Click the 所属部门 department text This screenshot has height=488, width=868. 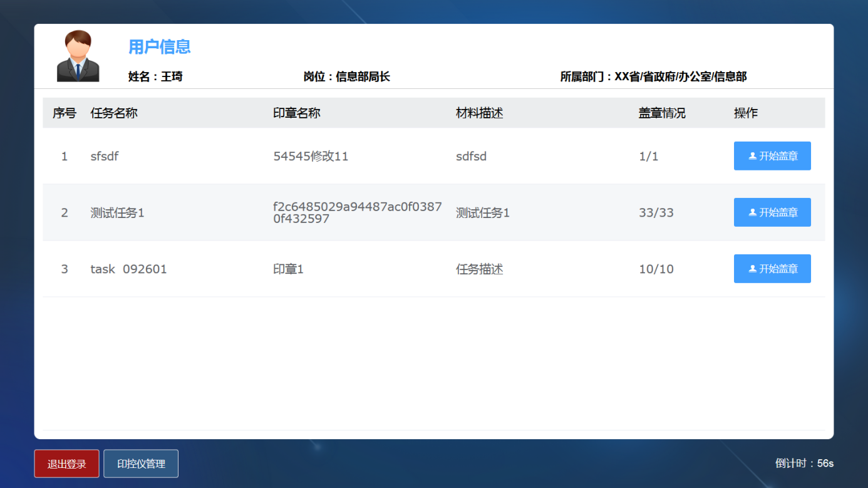654,77
